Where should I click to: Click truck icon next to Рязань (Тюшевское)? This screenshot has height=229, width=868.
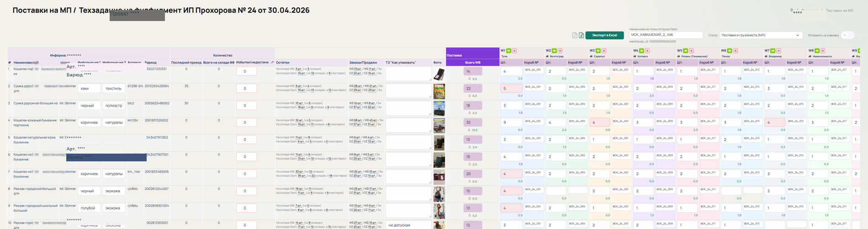click(679, 57)
